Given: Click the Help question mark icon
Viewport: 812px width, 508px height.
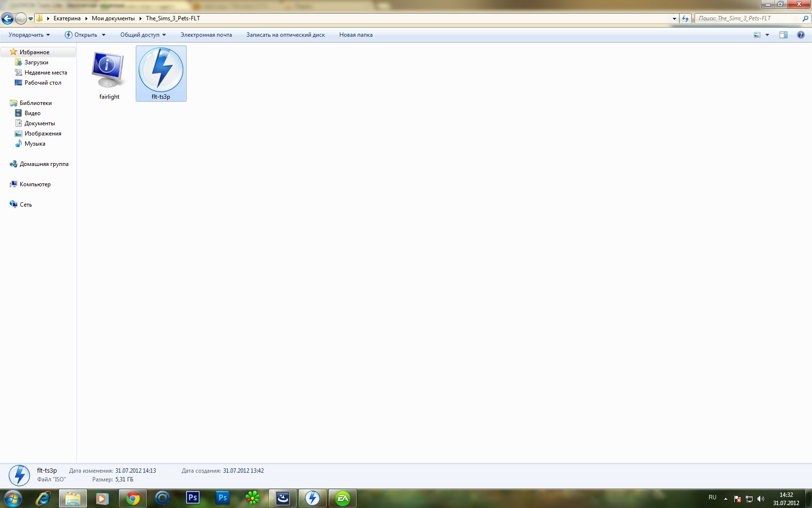Looking at the screenshot, I should (x=800, y=35).
